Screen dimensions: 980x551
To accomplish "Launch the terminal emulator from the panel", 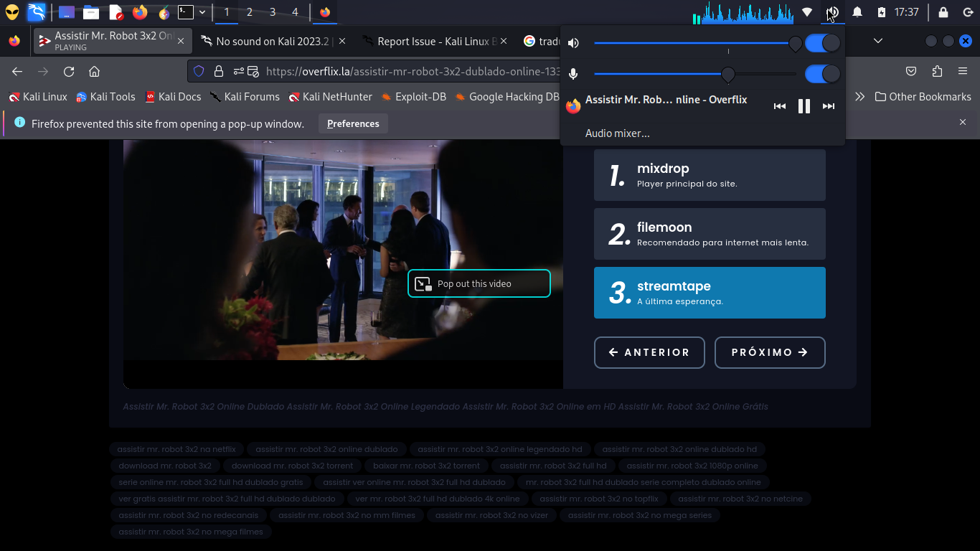I will [x=186, y=12].
